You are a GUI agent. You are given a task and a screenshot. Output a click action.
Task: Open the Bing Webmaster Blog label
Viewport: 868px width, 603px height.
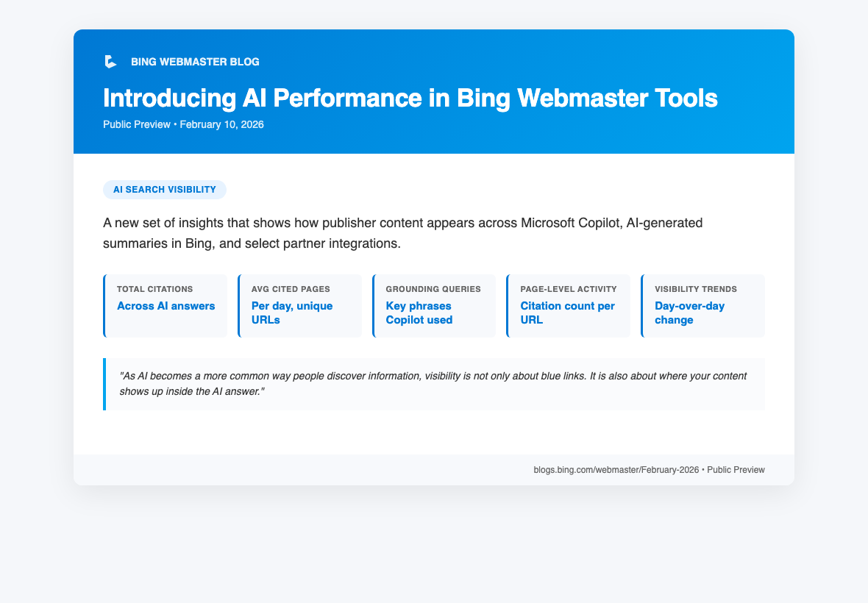195,62
